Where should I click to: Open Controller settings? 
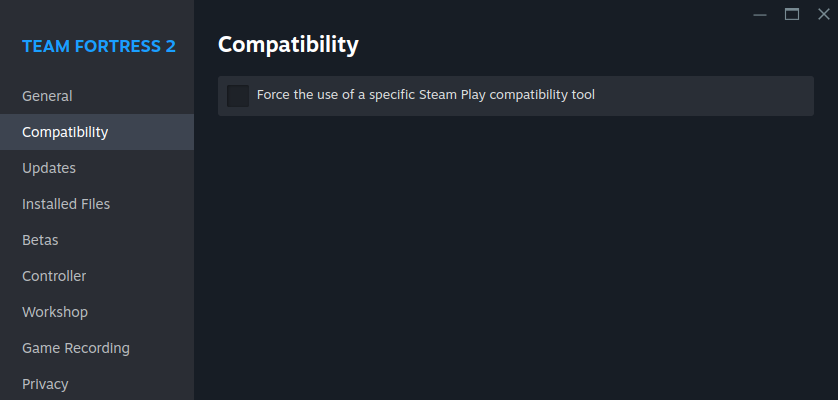point(54,276)
